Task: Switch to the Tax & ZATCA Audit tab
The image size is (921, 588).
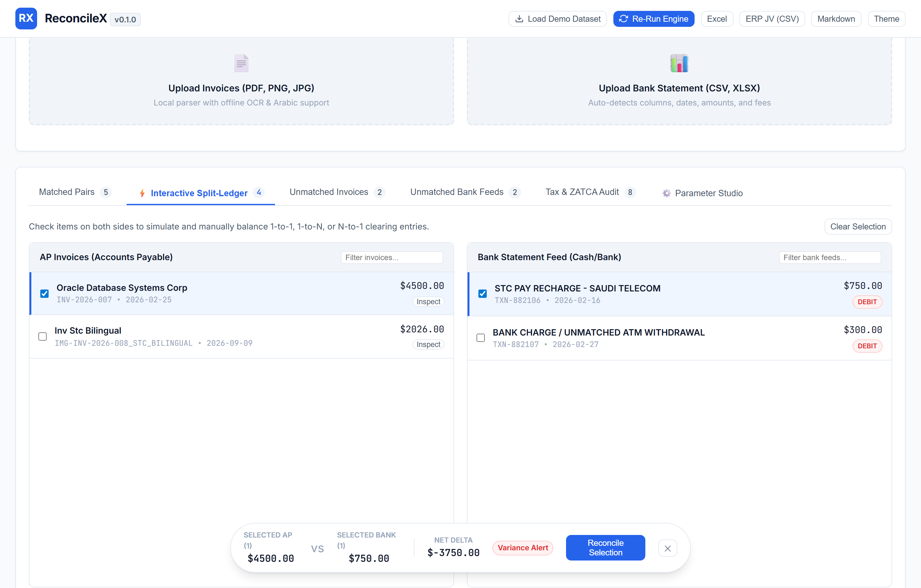Action: click(x=591, y=192)
